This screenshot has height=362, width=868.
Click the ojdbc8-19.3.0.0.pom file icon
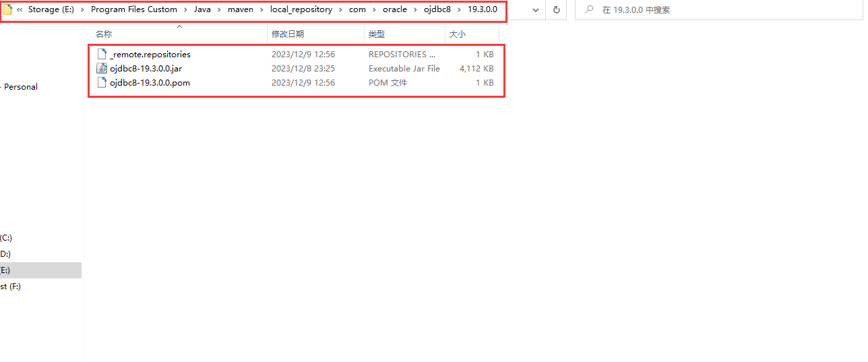click(102, 82)
